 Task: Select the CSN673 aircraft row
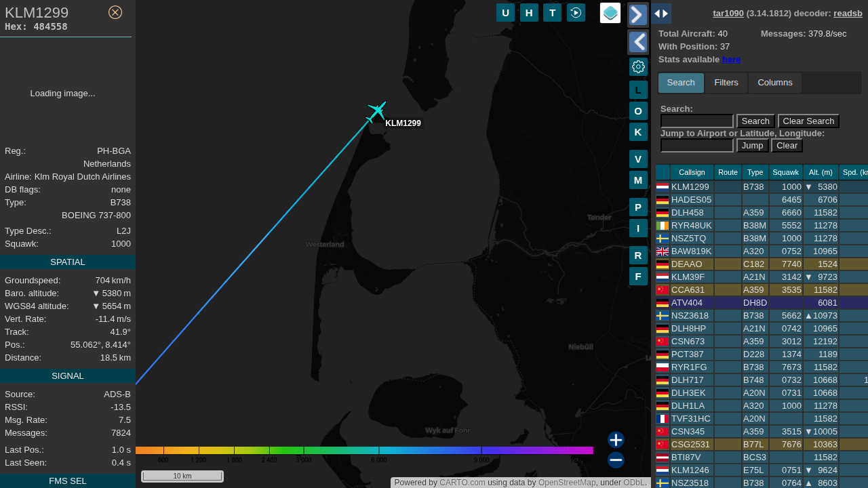[x=762, y=342]
